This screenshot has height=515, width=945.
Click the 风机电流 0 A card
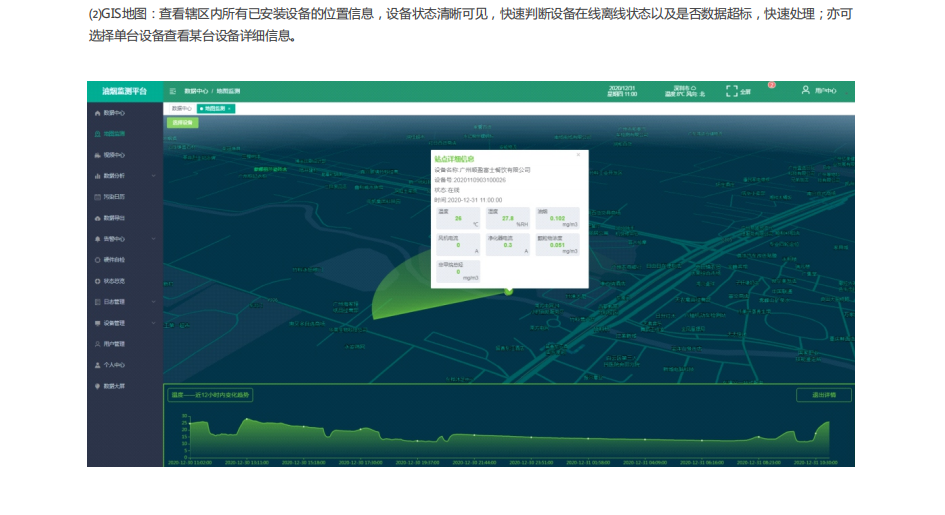pos(458,244)
